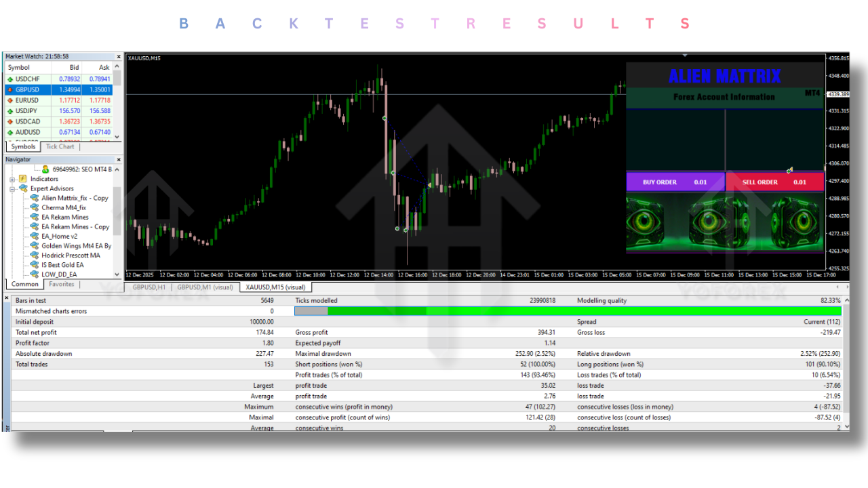Switch to the Tick Chart tab
This screenshot has height=488, width=868.
click(x=60, y=146)
